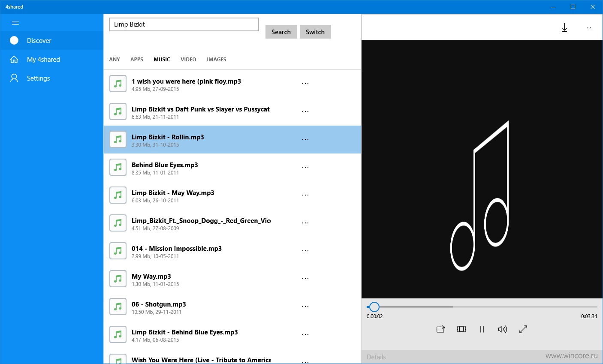
Task: Select the MUSIC filter tab
Action: click(162, 60)
